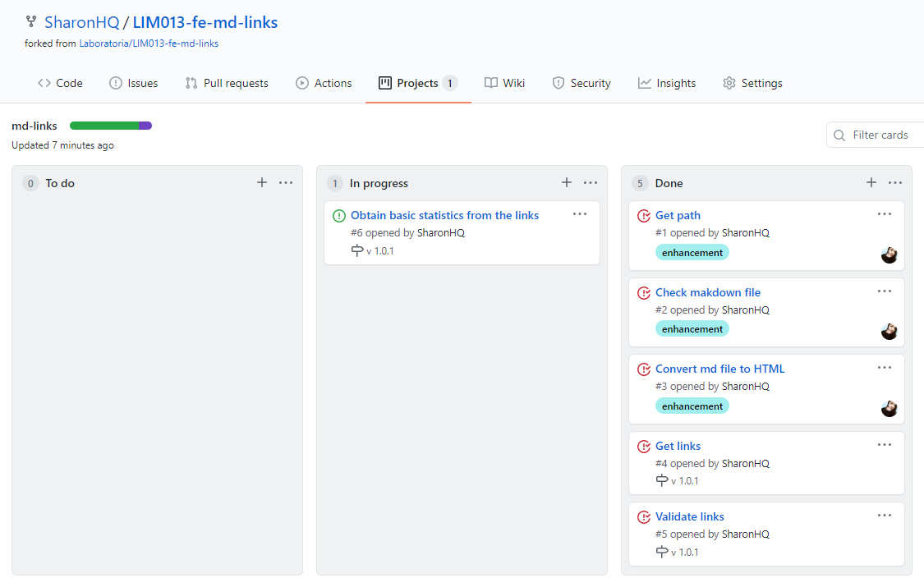Open the Code tab
Screen dimensions: 924x587
pos(60,83)
